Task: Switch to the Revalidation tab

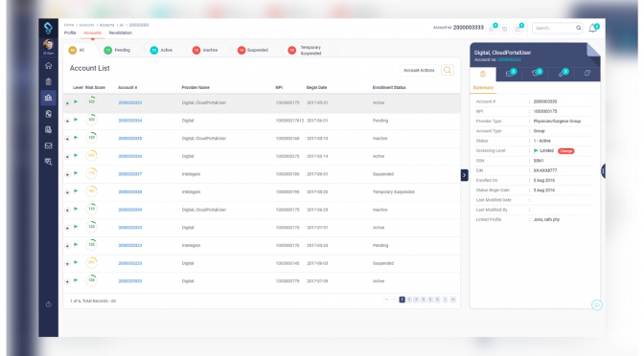Action: [x=121, y=33]
